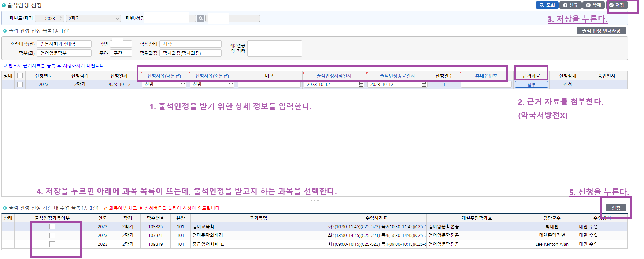Adjust the 2023 academic year spinner
Screen dimensions: 644x259
pyautogui.click(x=61, y=18)
